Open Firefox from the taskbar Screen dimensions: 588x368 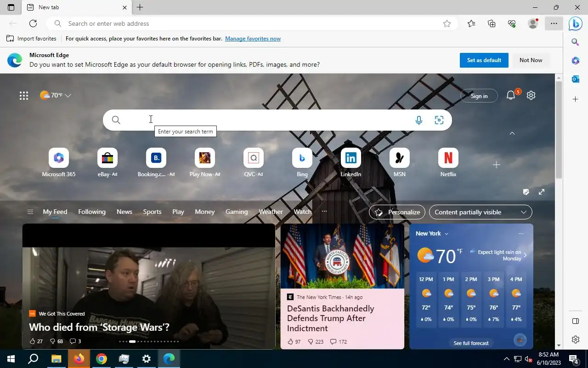pyautogui.click(x=79, y=359)
